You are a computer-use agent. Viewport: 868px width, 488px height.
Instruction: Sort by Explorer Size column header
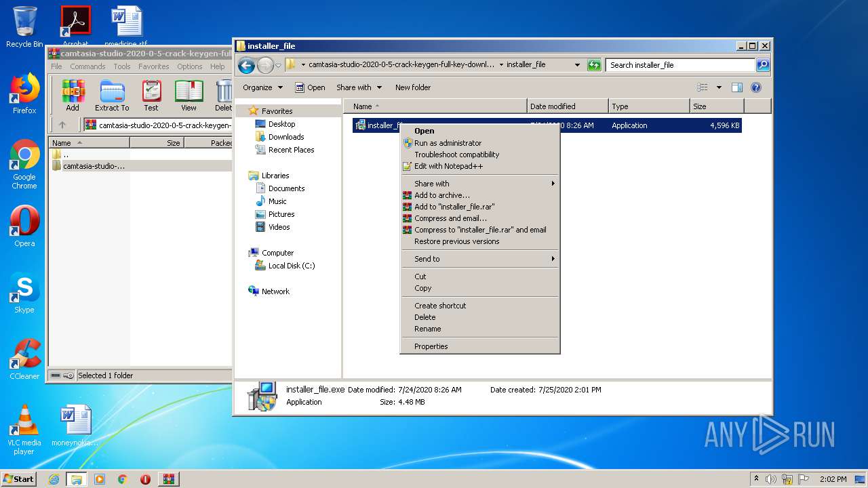pyautogui.click(x=717, y=106)
